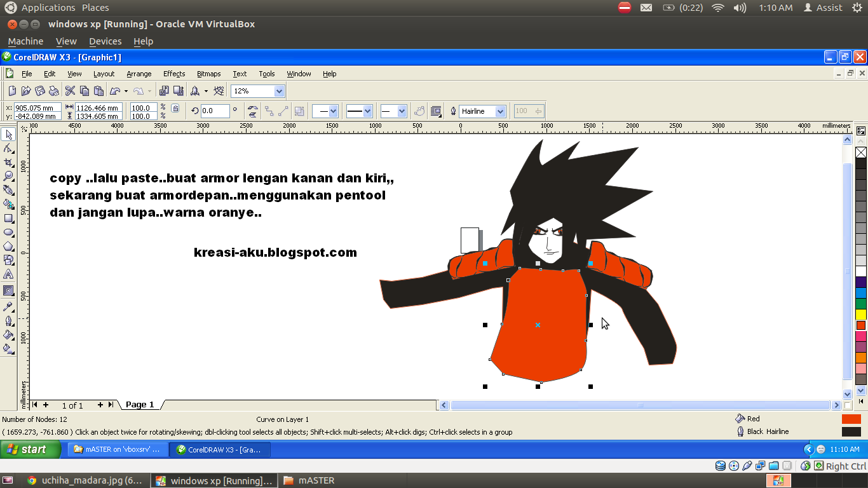This screenshot has height=488, width=868.
Task: Click the CorelDRAW X3 taskbar button
Action: (220, 449)
